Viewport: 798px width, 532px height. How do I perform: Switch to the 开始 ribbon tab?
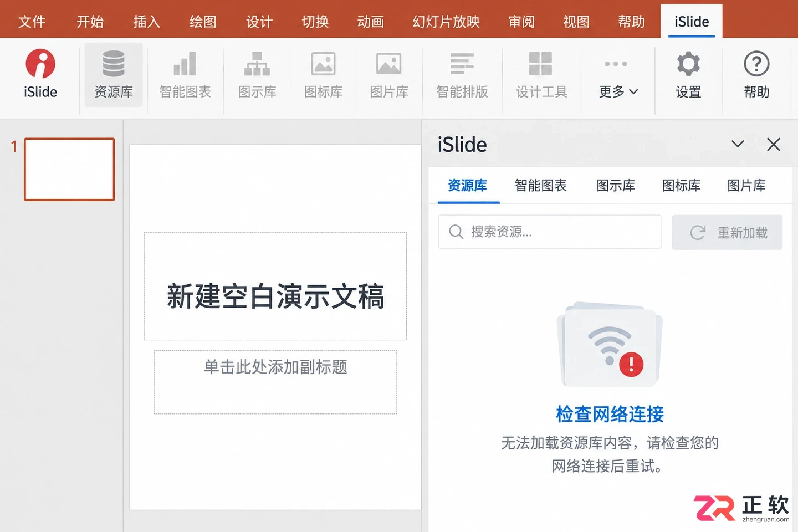click(90, 22)
